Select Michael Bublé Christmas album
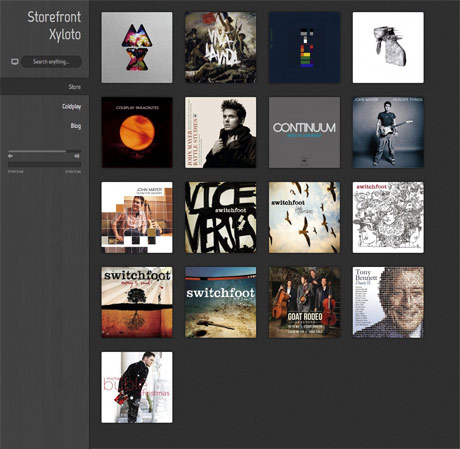The width and height of the screenshot is (460, 449). (137, 387)
